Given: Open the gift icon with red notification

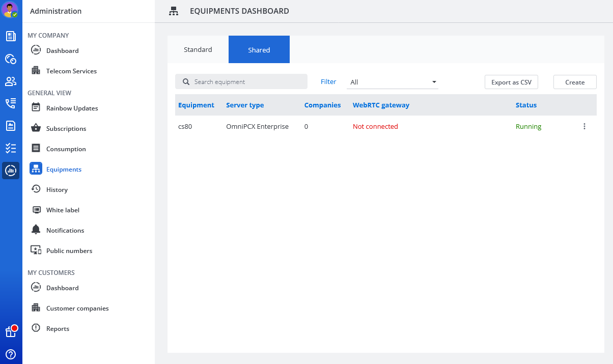Looking at the screenshot, I should tap(11, 331).
